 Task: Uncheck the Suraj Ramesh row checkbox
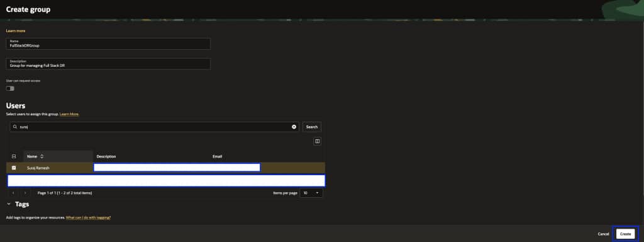[14, 168]
